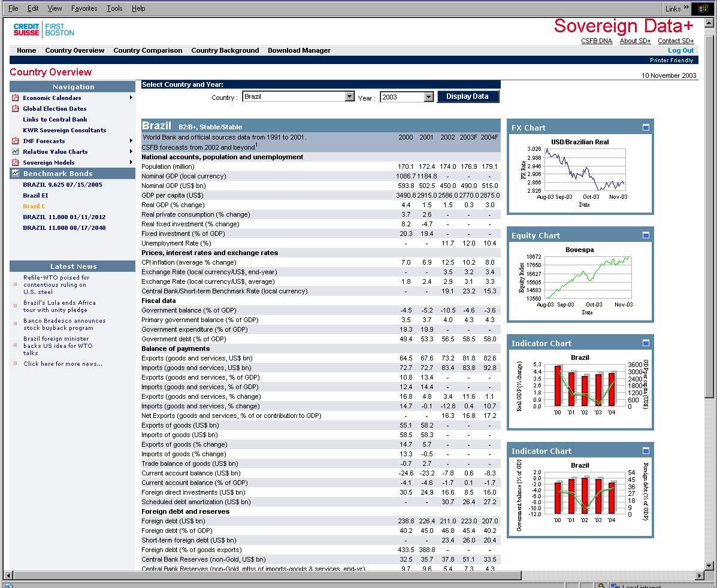Click here for more news link
The width and height of the screenshot is (717, 588).
pos(63,364)
